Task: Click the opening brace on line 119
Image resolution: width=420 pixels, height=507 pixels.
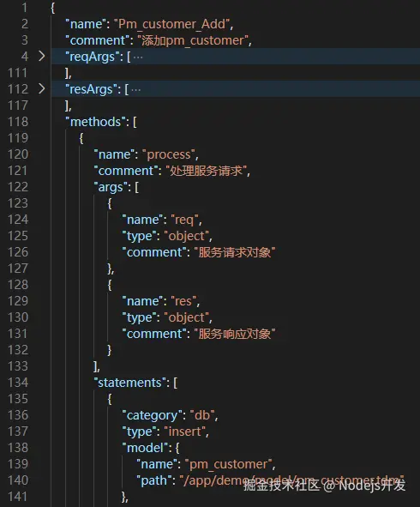Action: [81, 138]
